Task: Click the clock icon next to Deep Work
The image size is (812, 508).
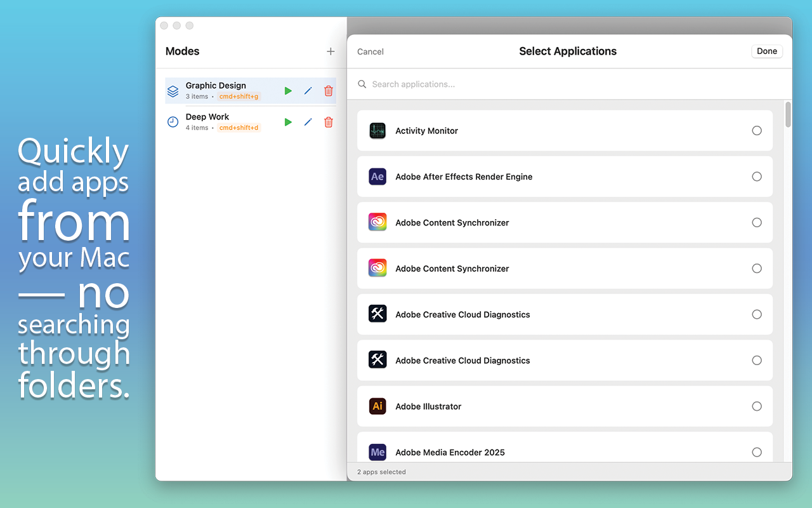Action: (x=173, y=122)
